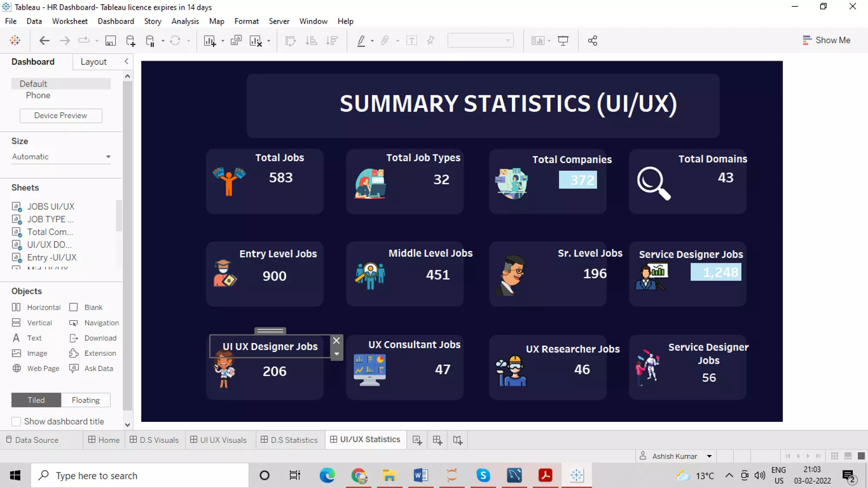
Task: Select Tiled layout mode
Action: (36, 400)
